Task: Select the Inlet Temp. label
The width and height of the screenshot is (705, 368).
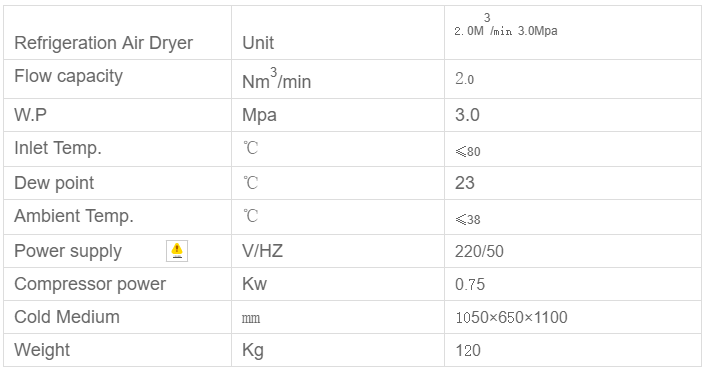Action: coord(58,148)
